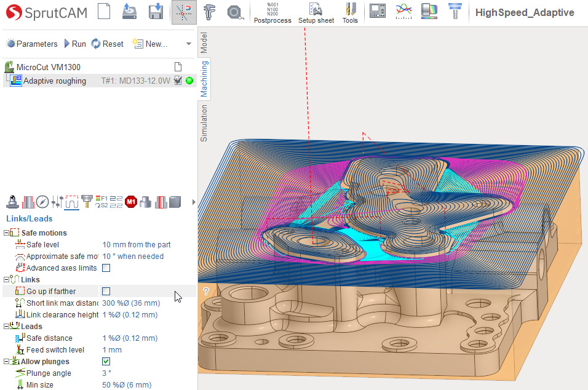This screenshot has height=390, width=588.
Task: Collapse the Allow plunges group
Action: 6,362
